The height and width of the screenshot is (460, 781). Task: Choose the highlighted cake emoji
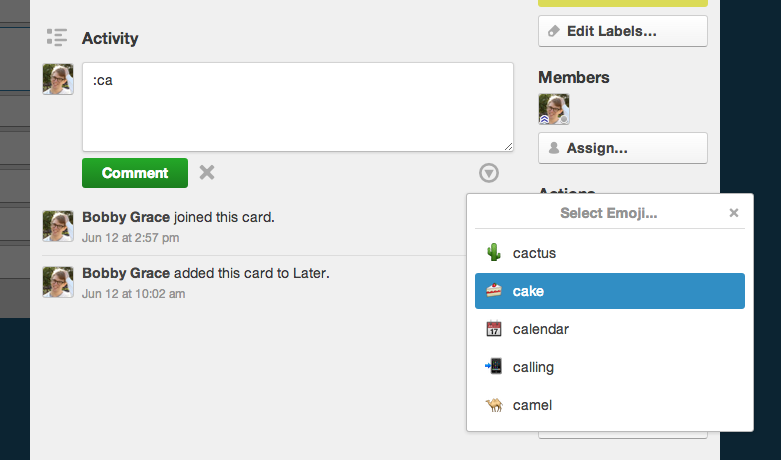tap(610, 291)
